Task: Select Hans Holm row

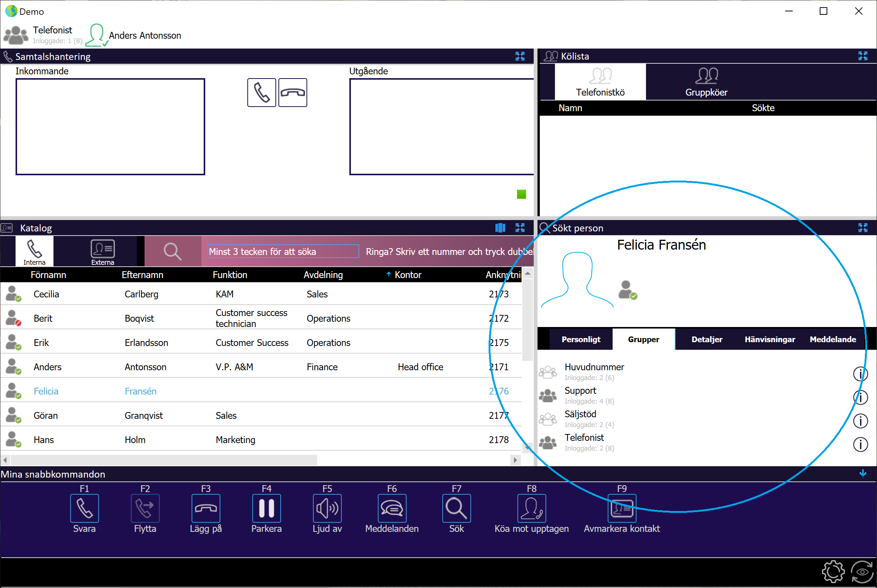Action: [261, 440]
